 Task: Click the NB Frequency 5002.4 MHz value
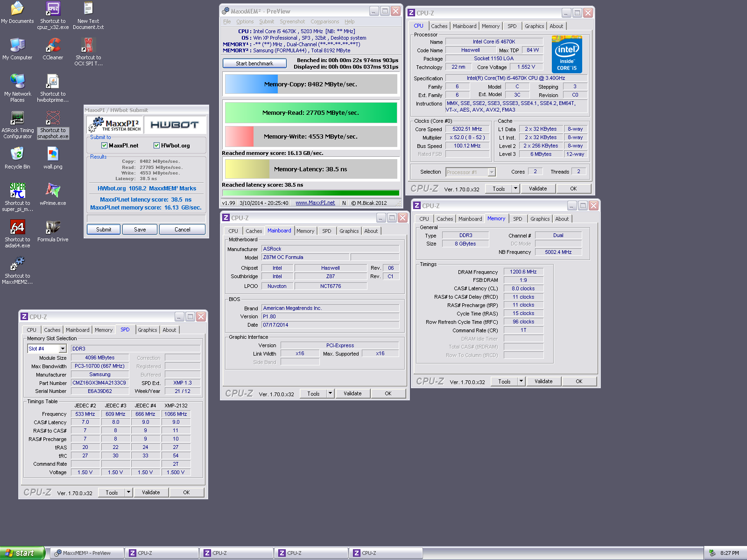[x=558, y=252]
